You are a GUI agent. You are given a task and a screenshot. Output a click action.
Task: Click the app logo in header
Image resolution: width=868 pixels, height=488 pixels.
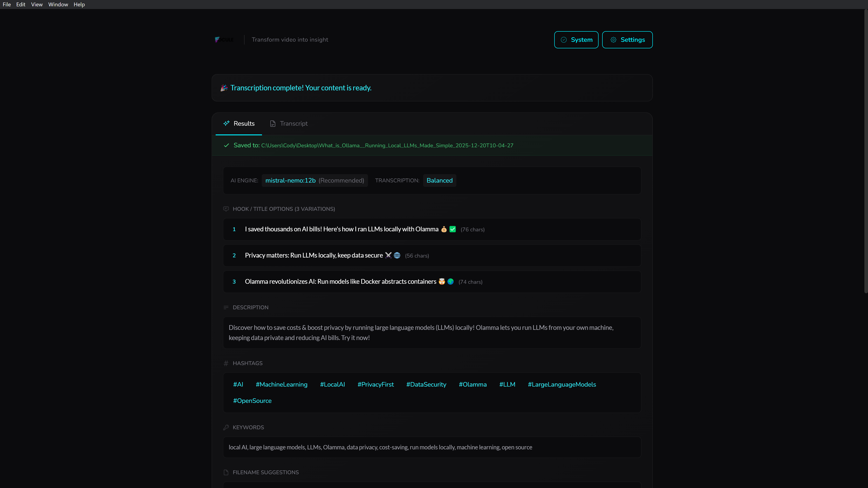tap(224, 40)
